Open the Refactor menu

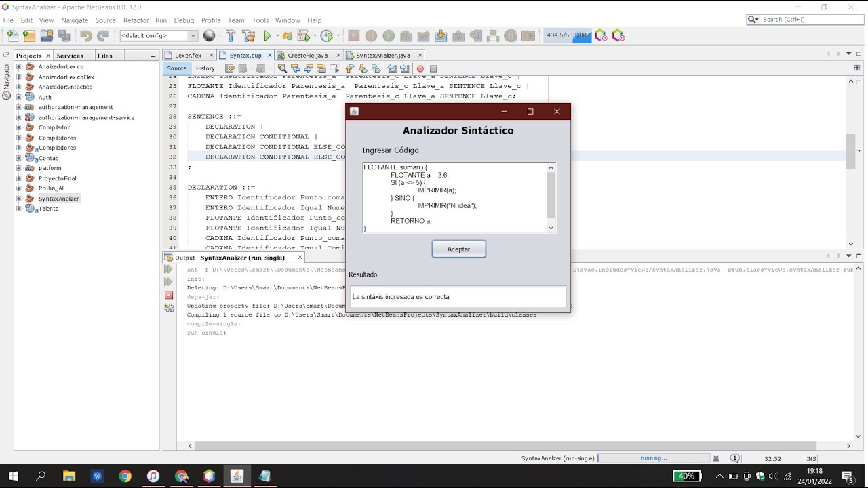[136, 20]
